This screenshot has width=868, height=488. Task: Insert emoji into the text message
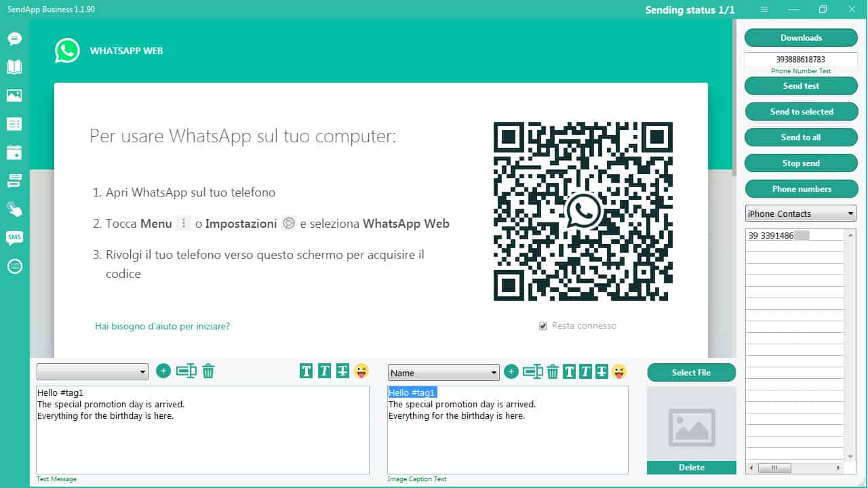(x=361, y=371)
